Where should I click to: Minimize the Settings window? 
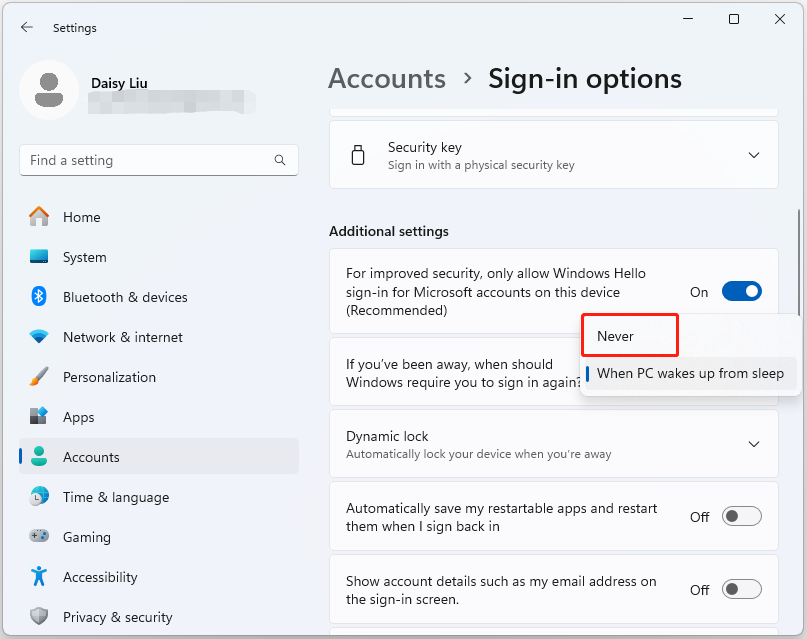coord(688,19)
